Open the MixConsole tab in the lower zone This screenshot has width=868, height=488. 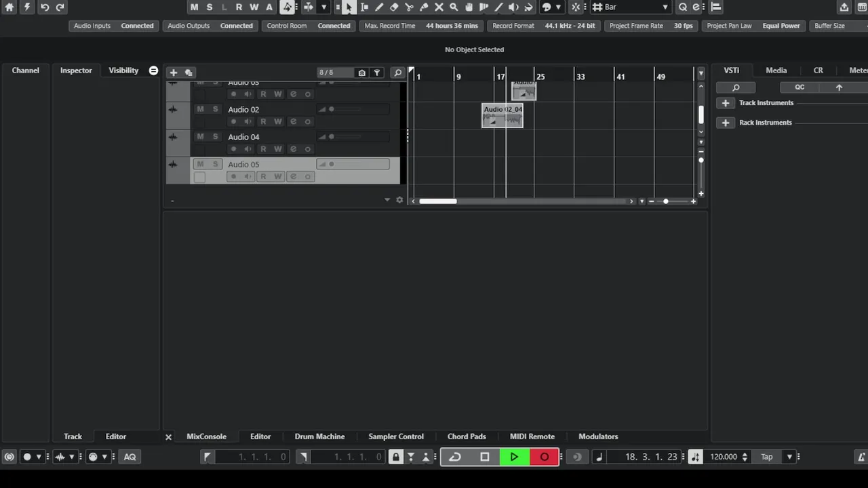pyautogui.click(x=206, y=436)
